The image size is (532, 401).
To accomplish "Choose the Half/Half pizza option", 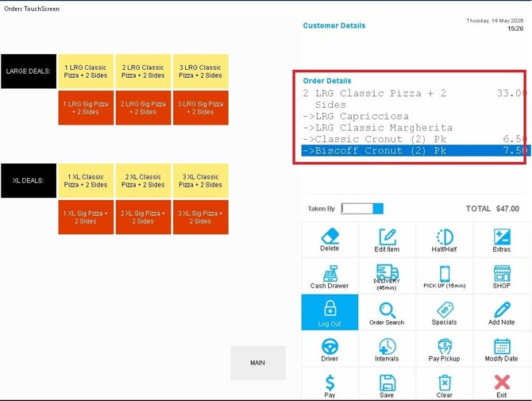I will [444, 240].
